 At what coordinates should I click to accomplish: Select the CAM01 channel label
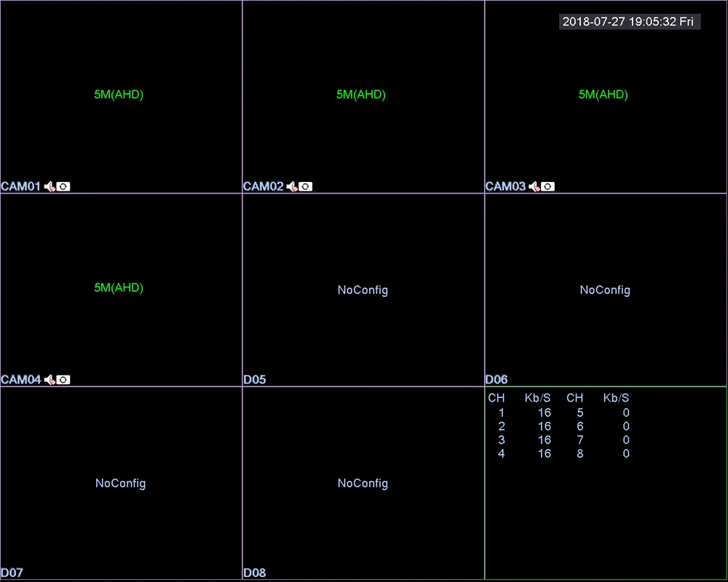click(x=21, y=186)
